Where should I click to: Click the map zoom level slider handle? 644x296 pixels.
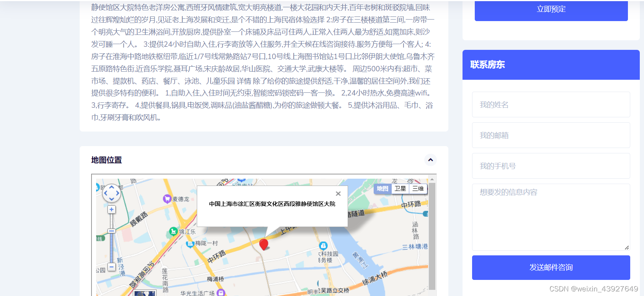click(x=111, y=231)
